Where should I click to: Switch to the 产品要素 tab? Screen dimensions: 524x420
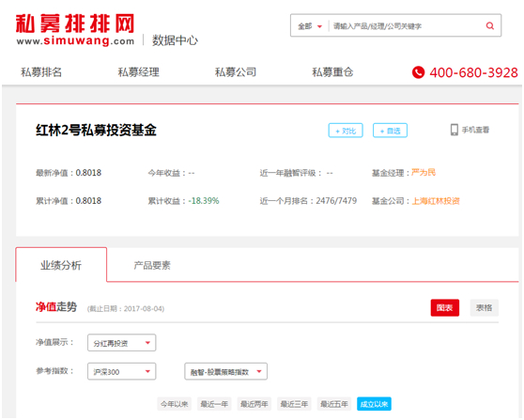point(152,266)
